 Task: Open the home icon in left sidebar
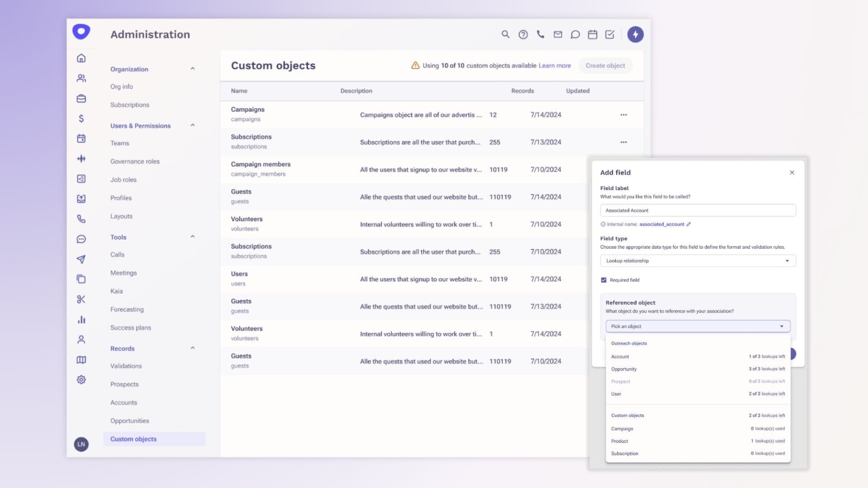point(81,58)
